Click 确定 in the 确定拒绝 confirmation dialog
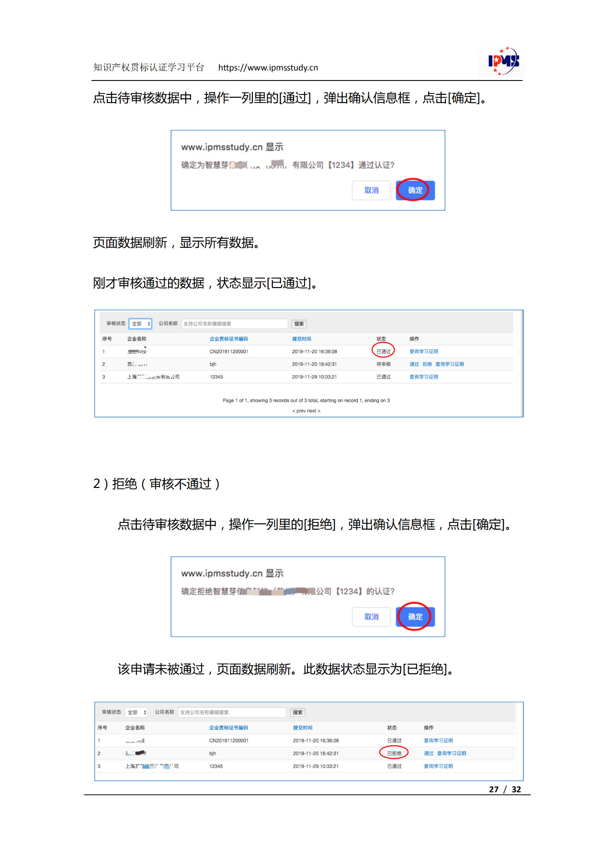 pos(415,617)
